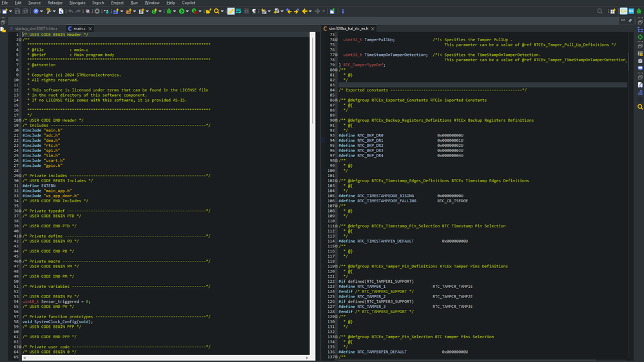Toggle Mark Occurrences highlighter button
The width and height of the screenshot is (644, 362).
[230, 11]
